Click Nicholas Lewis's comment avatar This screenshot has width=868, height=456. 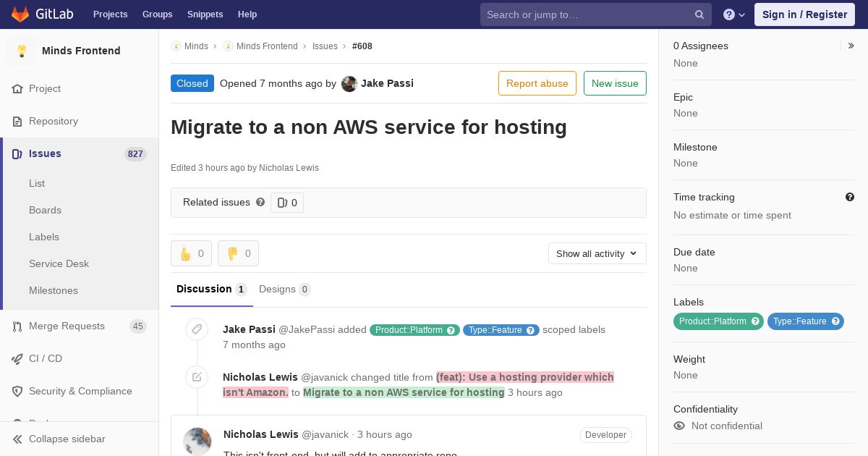197,442
